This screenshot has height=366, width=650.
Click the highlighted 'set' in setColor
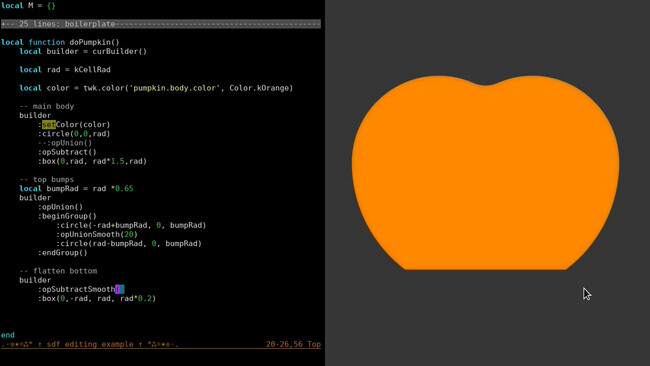[49, 124]
